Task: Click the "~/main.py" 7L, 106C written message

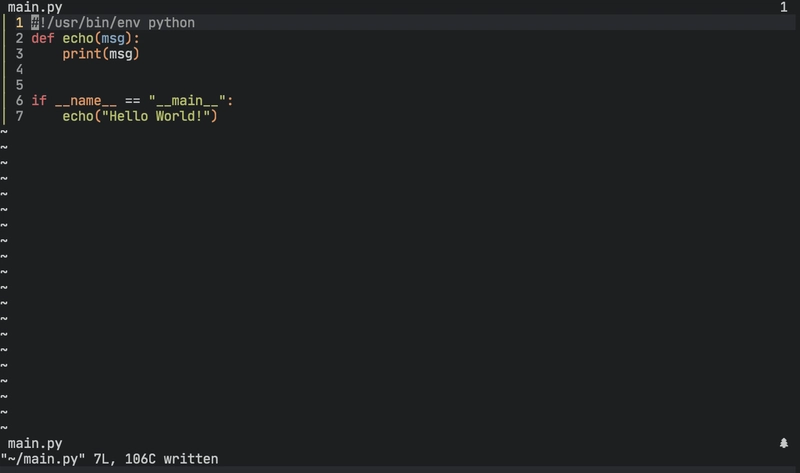Action: (109, 459)
